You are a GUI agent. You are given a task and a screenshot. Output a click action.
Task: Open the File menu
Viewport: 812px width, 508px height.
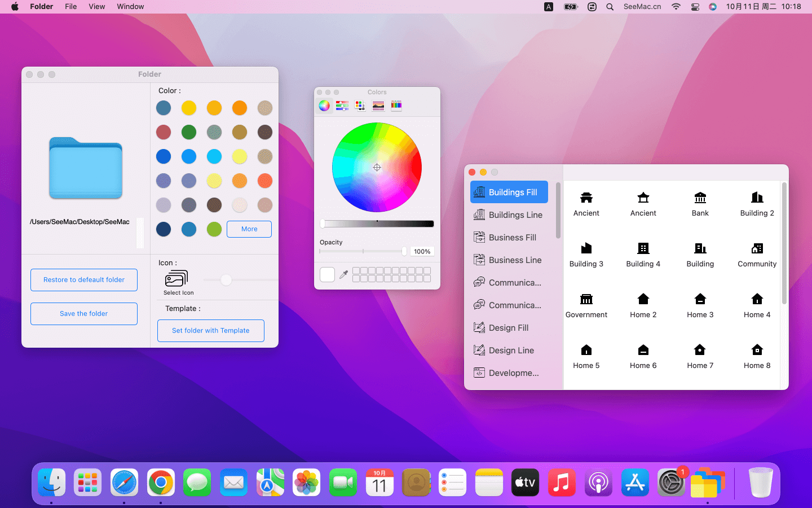click(70, 7)
